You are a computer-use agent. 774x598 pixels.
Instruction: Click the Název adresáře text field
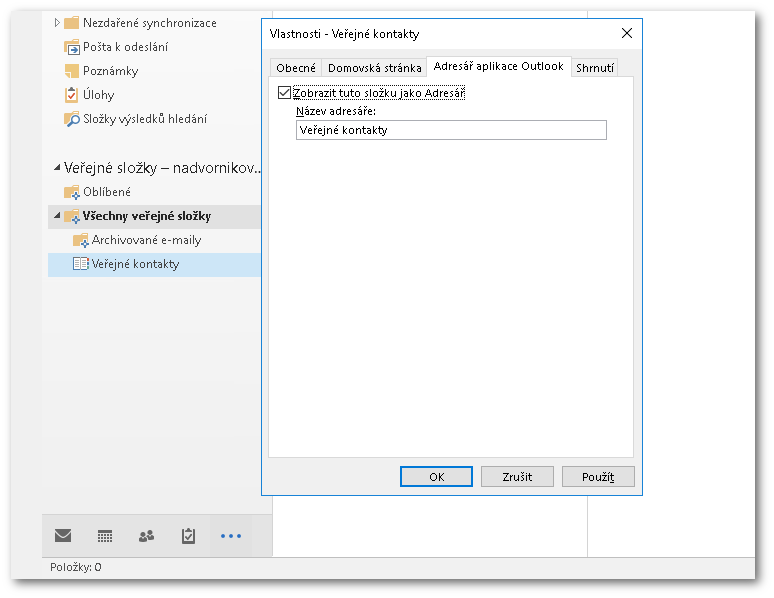pos(451,130)
